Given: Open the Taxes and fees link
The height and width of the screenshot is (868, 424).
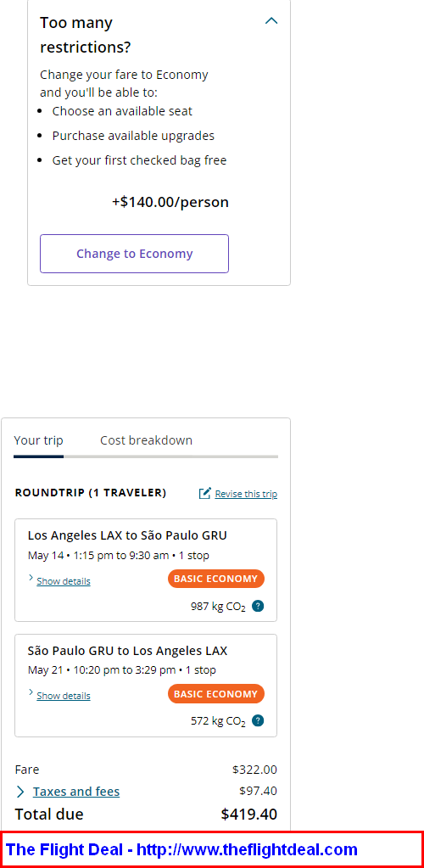Looking at the screenshot, I should pos(76,792).
